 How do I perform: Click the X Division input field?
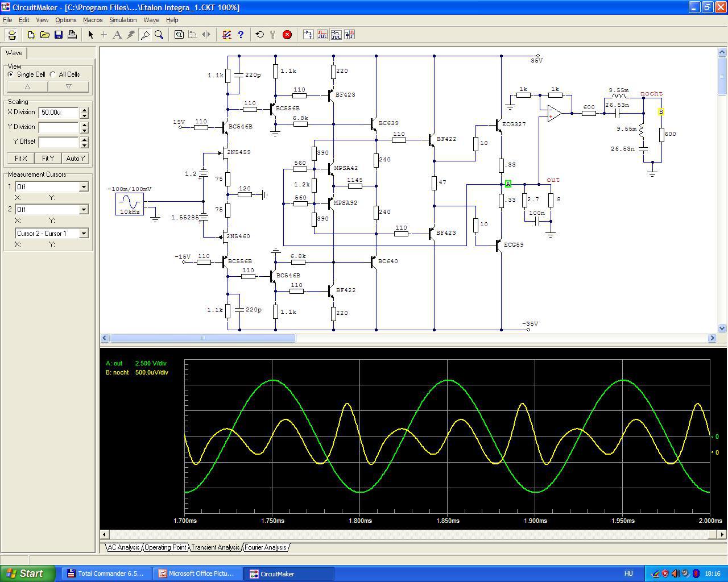[59, 113]
